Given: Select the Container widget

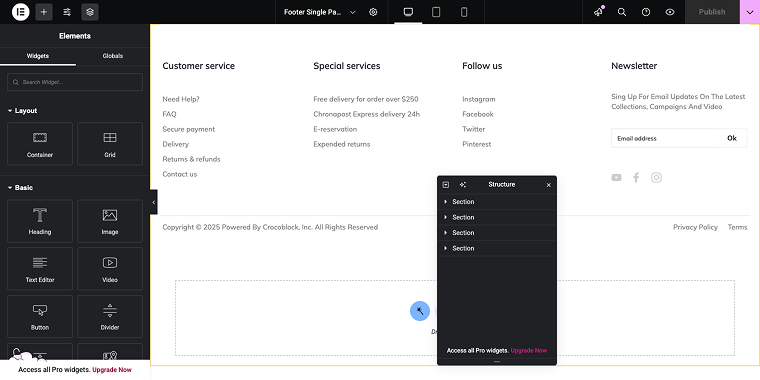Looking at the screenshot, I should [40, 143].
